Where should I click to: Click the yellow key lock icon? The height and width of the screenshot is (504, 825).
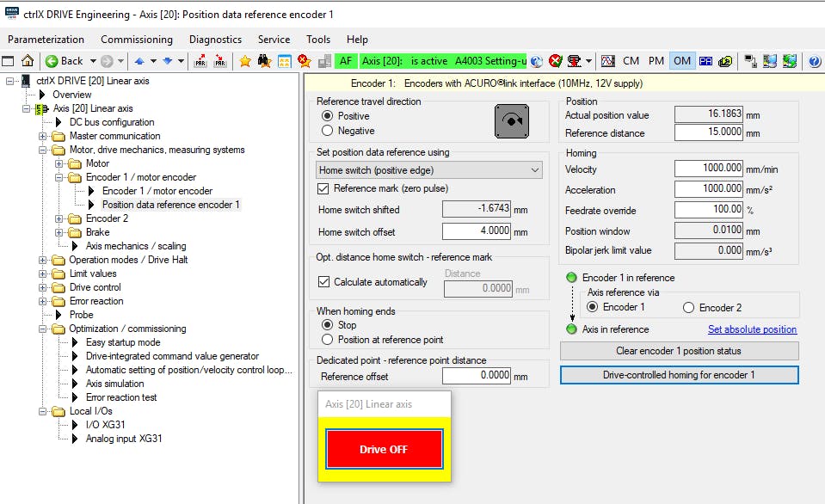coord(725,61)
